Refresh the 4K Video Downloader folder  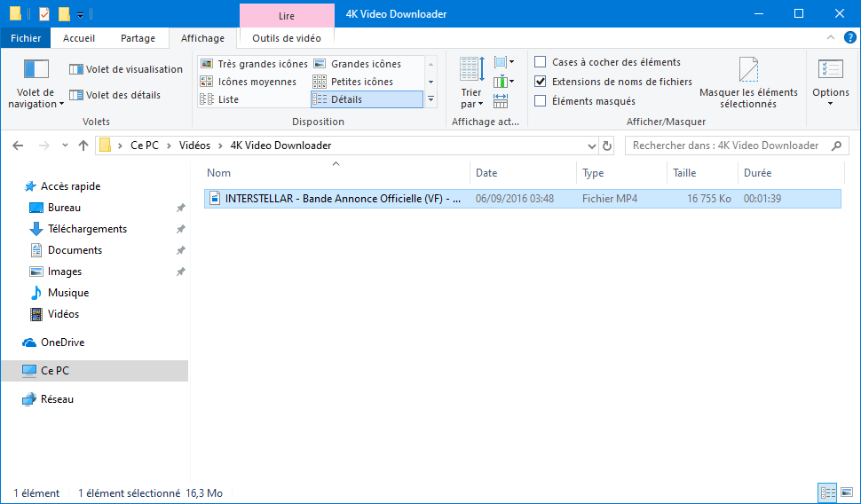pos(607,146)
